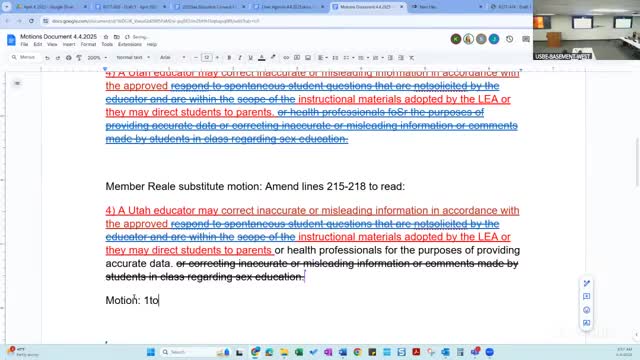The width and height of the screenshot is (640, 360).
Task: Click the browser reload button
Action: [31, 21]
